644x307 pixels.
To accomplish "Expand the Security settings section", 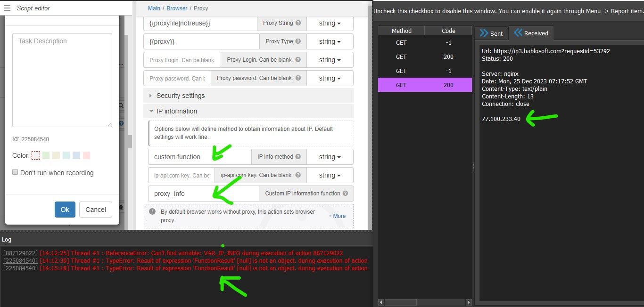I will tap(181, 96).
